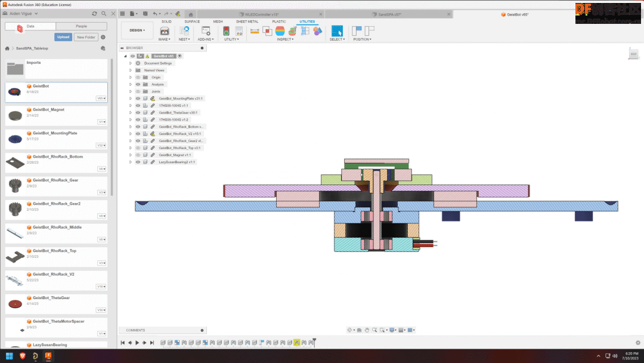644x363 pixels.
Task: Click the Revert Position icon
Action: pyautogui.click(x=370, y=31)
